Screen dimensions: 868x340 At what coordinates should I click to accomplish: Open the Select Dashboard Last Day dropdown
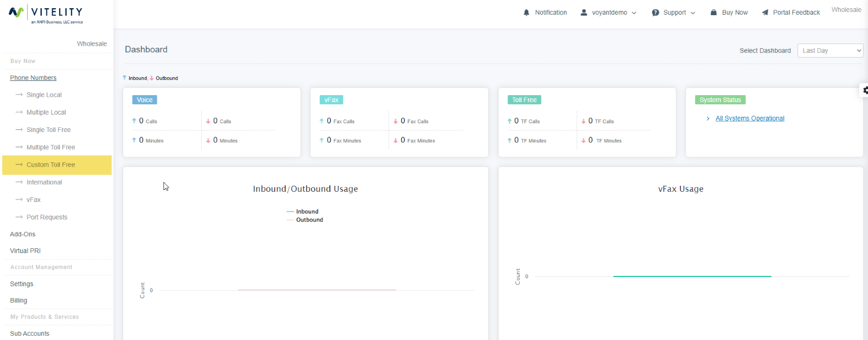pyautogui.click(x=829, y=51)
